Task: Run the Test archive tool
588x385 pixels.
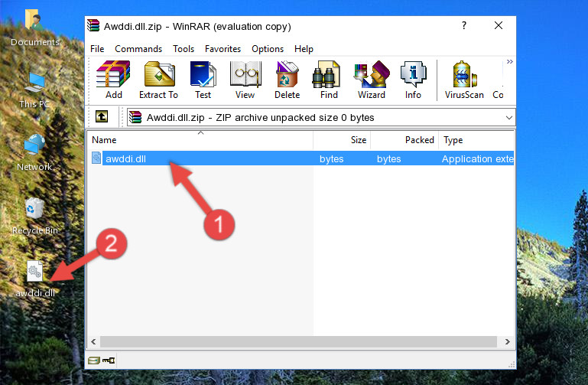Action: 203,80
